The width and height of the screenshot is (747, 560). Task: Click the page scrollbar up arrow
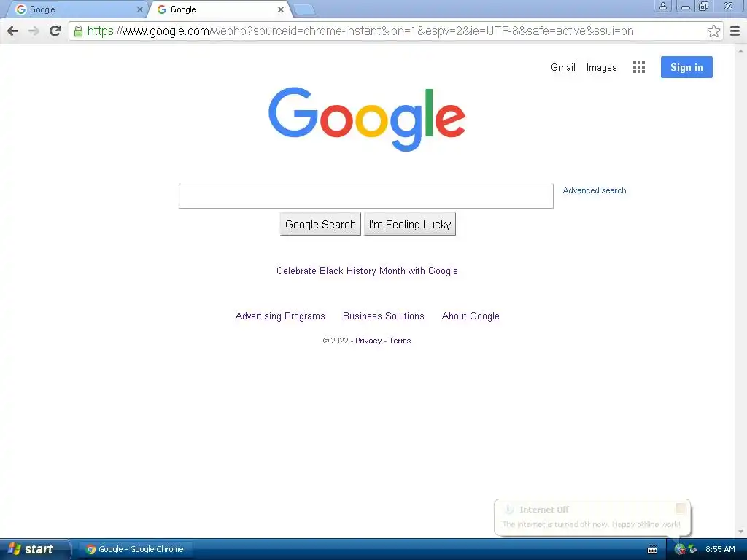(740, 50)
